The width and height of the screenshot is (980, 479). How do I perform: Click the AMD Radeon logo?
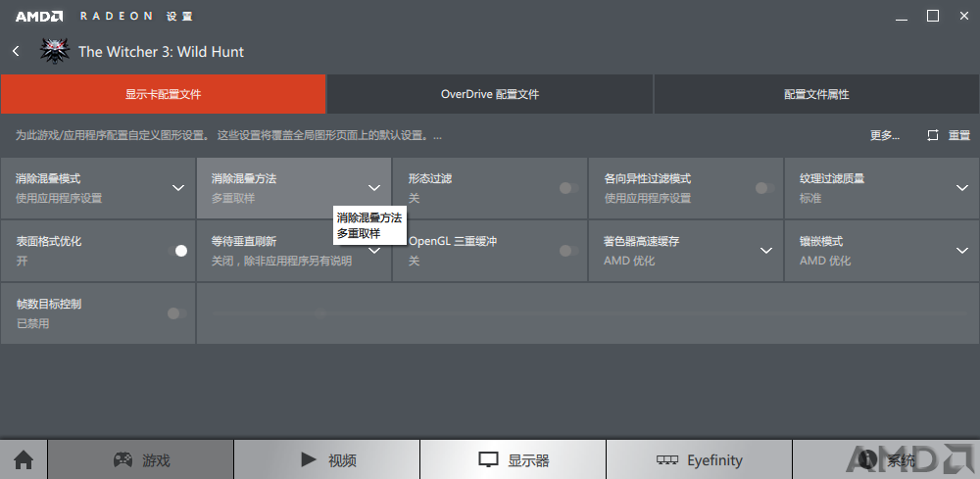[x=39, y=17]
